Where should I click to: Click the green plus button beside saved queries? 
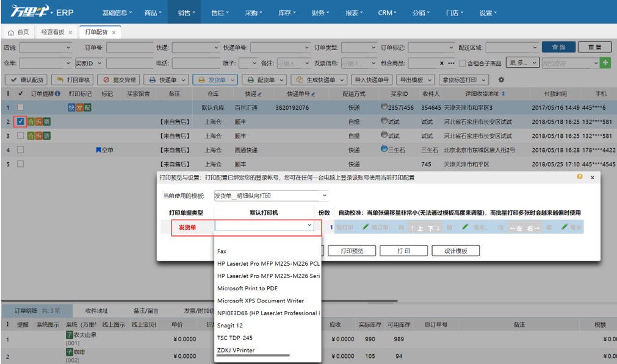(605, 63)
